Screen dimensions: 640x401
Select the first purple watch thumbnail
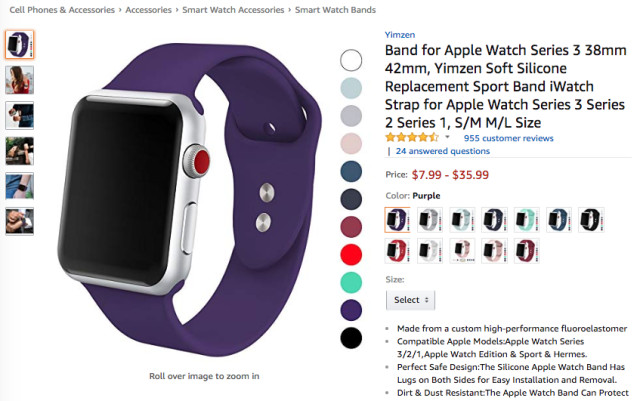[x=20, y=44]
